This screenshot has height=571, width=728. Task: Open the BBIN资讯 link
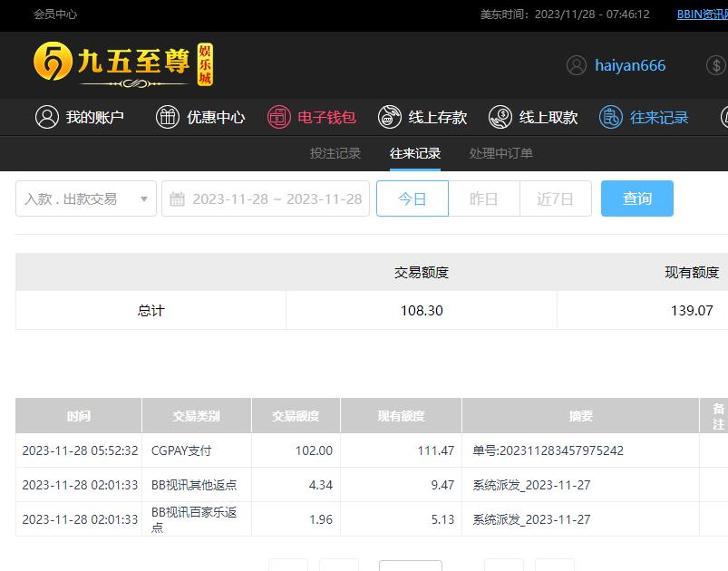pyautogui.click(x=702, y=15)
